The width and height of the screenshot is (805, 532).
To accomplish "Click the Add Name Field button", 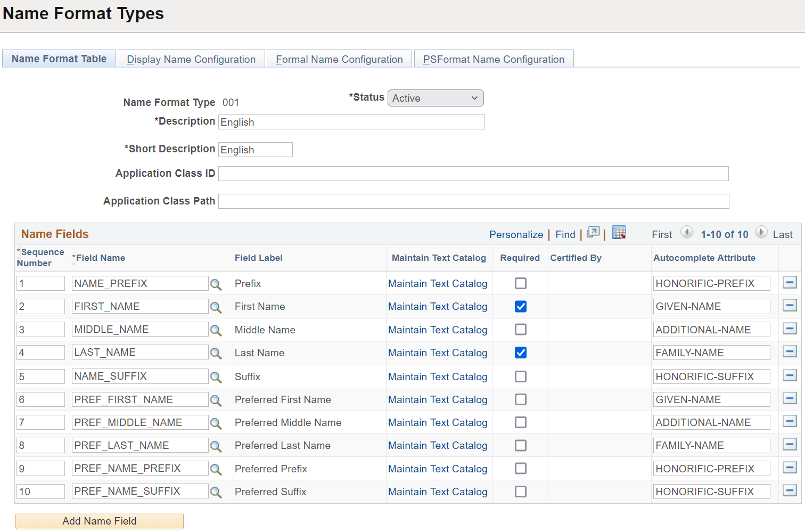I will (x=100, y=521).
